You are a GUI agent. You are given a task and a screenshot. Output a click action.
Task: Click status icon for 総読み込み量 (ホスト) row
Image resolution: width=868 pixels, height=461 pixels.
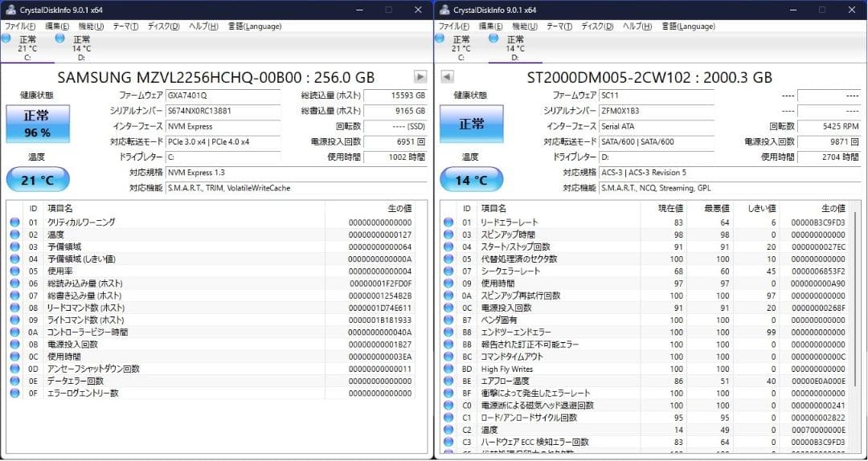[15, 284]
